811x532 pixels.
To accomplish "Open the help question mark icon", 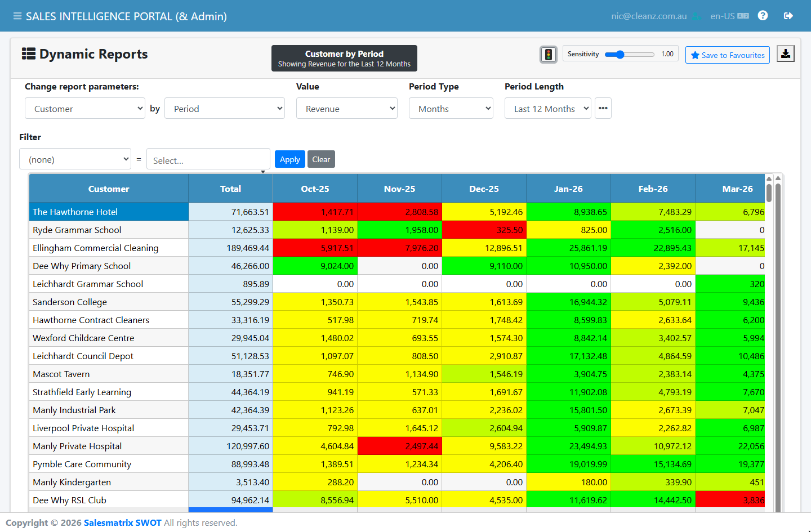I will 763,16.
